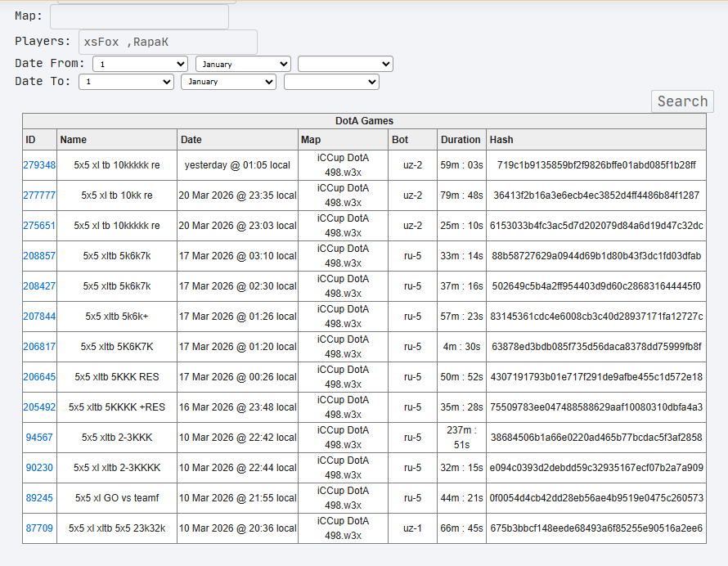Select hash starting with 88b58727629a0944

coord(596,256)
